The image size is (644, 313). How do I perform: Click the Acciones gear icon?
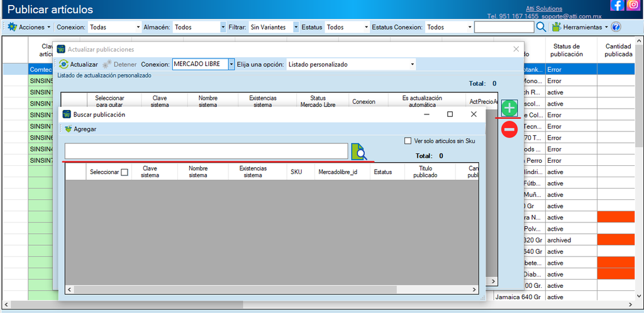pos(13,27)
